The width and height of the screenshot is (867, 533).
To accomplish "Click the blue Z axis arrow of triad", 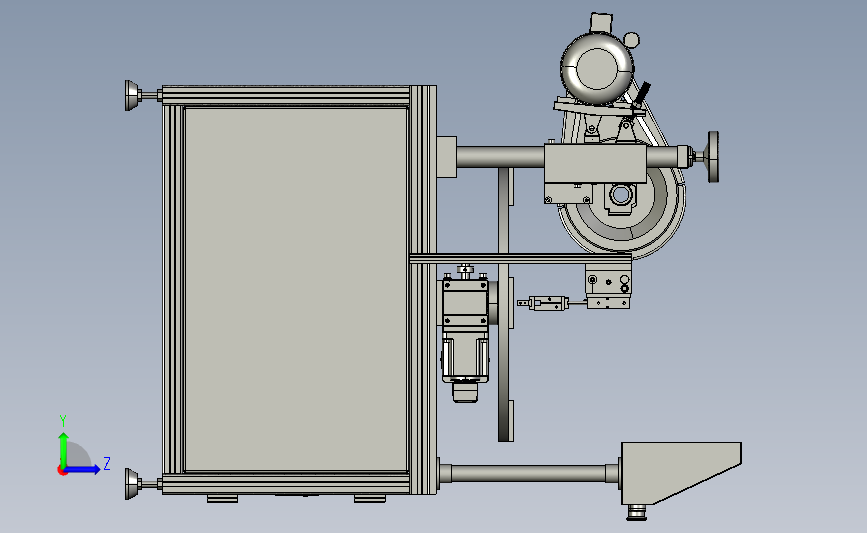I will coord(83,469).
